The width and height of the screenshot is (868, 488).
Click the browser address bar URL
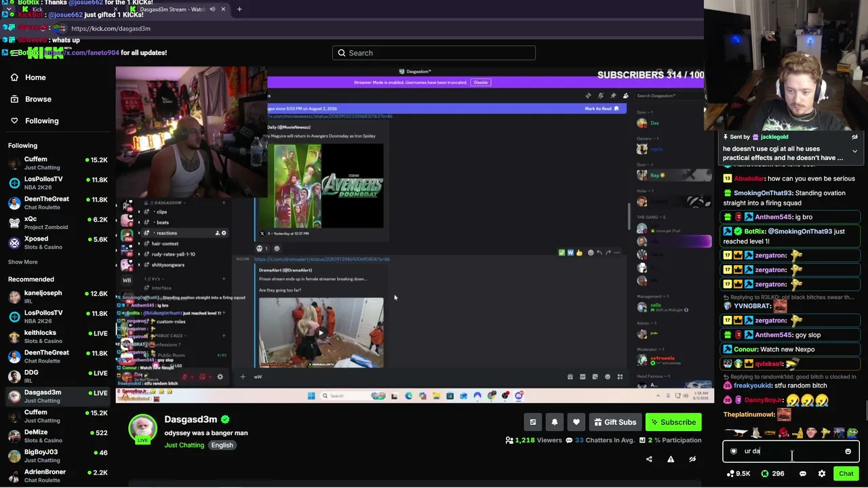click(x=111, y=28)
